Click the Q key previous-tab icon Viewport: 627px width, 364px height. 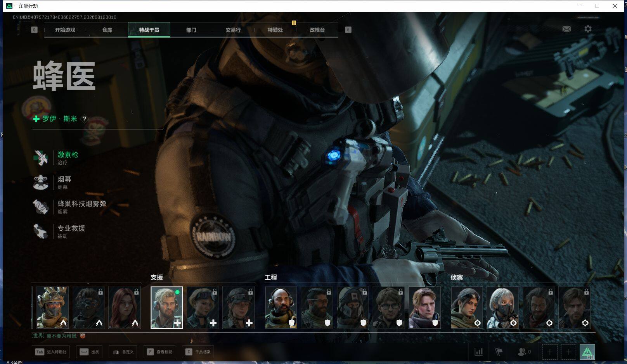pos(35,30)
